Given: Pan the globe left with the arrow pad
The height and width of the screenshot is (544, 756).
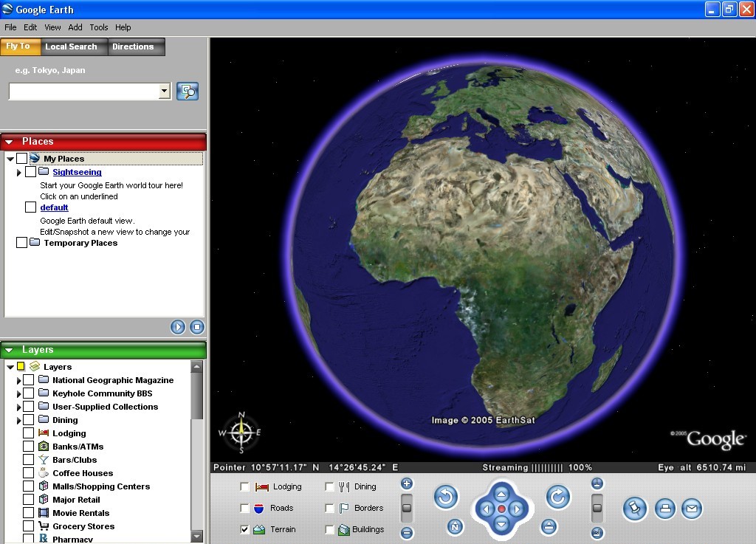Looking at the screenshot, I should (x=487, y=509).
